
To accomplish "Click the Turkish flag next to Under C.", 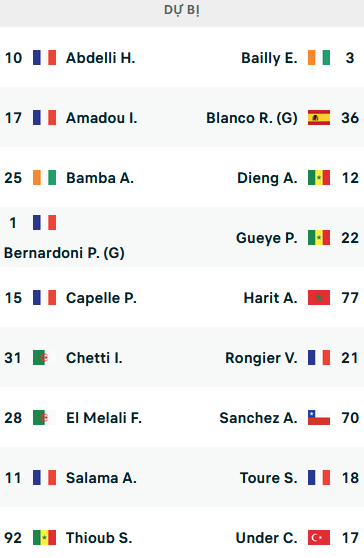I will 319,537.
